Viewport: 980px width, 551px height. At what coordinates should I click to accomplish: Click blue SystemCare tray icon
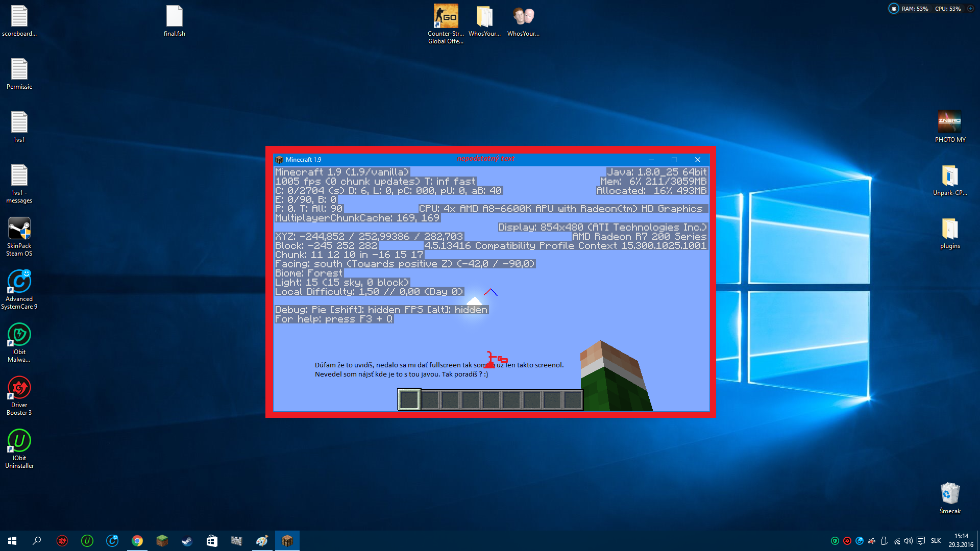click(x=860, y=541)
